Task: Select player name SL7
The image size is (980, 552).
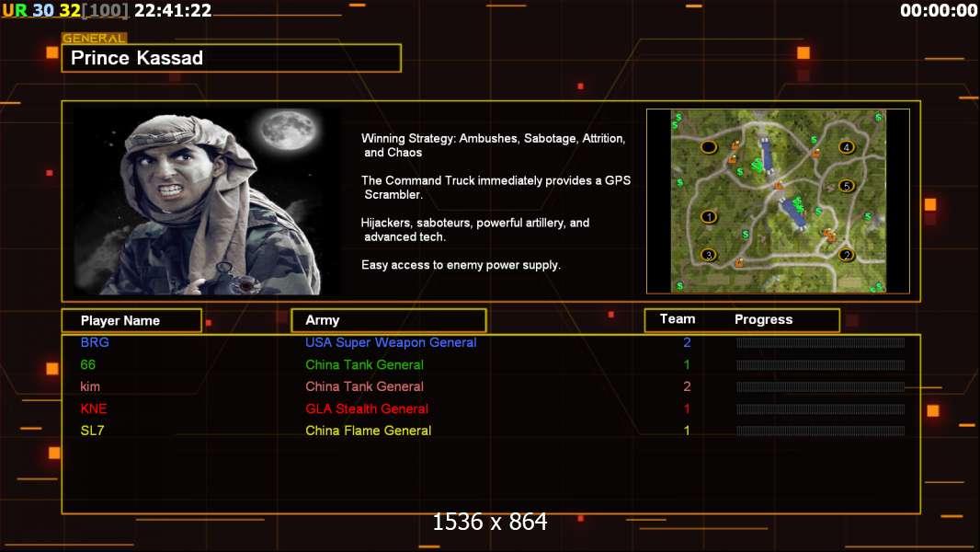Action: tap(93, 431)
